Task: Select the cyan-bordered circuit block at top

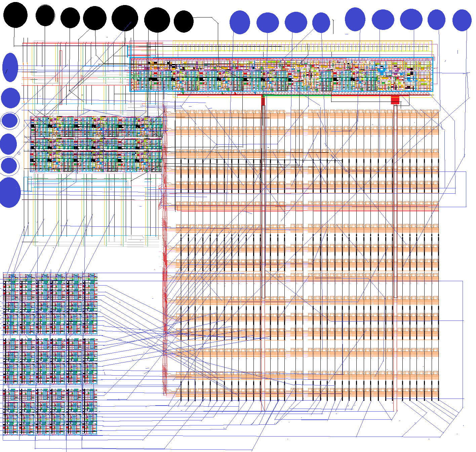Action: tap(281, 75)
